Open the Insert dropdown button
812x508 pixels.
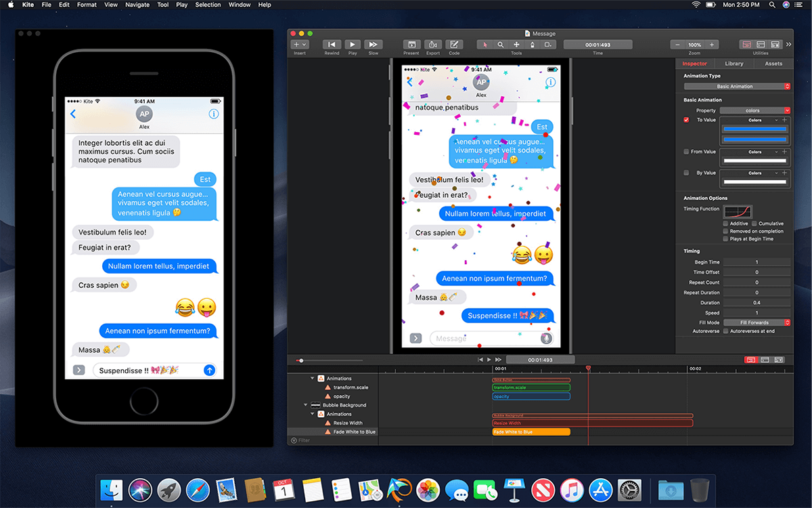tap(300, 45)
